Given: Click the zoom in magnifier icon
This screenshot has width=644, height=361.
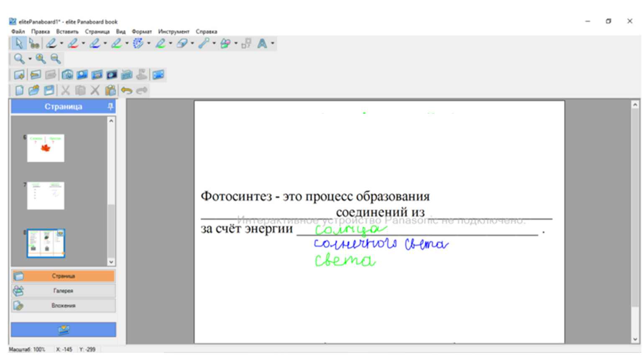Looking at the screenshot, I should (41, 59).
